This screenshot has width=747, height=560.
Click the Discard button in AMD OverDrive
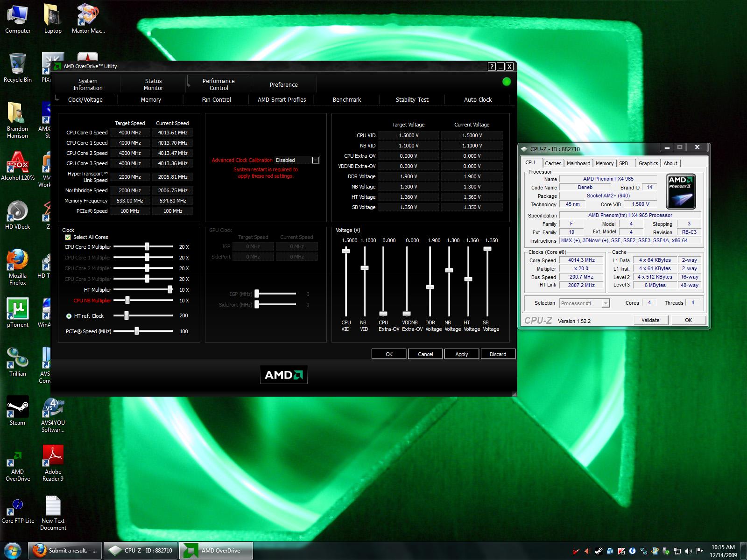498,354
